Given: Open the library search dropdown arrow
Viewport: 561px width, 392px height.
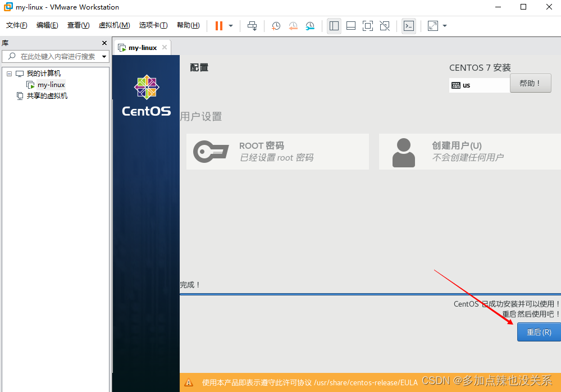Looking at the screenshot, I should tap(104, 57).
